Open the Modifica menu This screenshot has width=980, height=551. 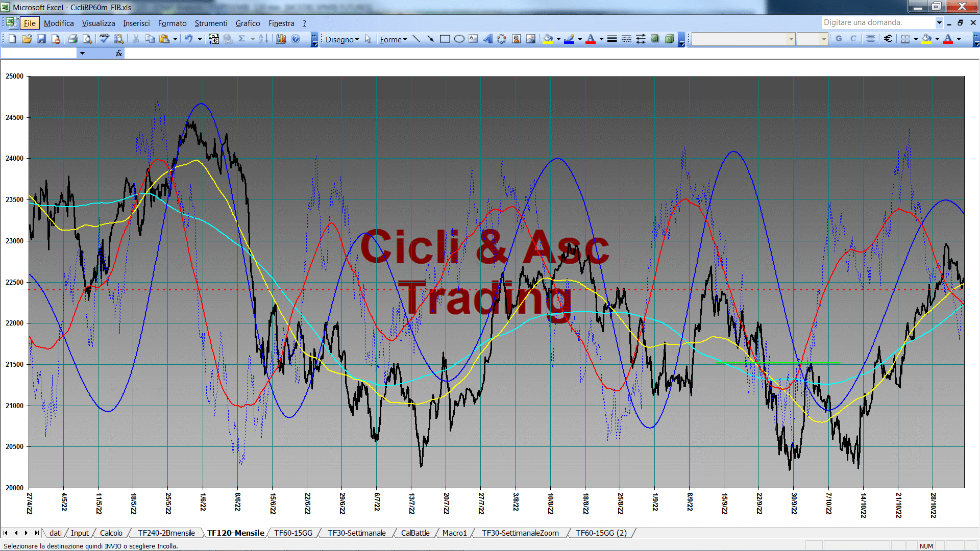(x=59, y=23)
